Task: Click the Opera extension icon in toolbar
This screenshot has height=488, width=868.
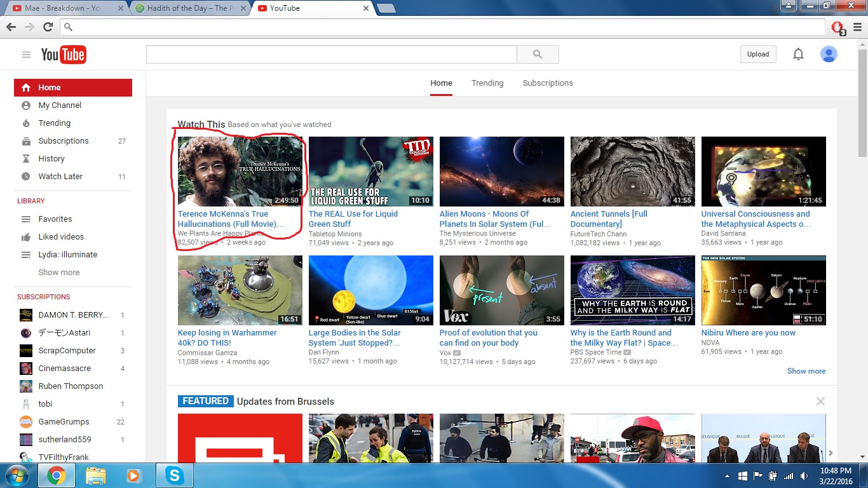Action: click(837, 27)
